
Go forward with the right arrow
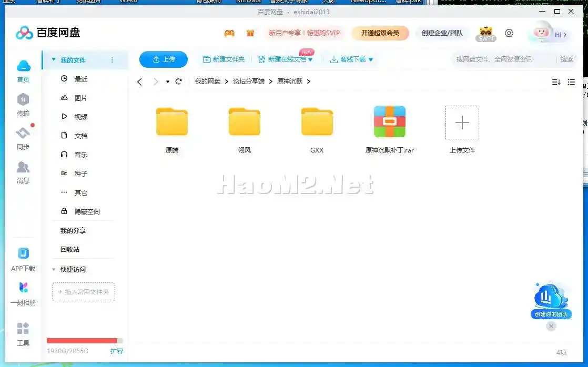pos(156,81)
